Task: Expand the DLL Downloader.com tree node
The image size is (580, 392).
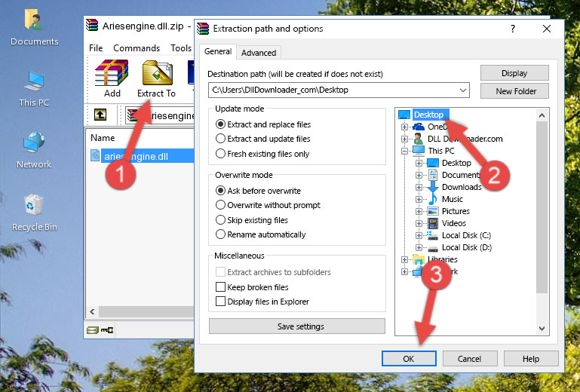Action: point(404,139)
